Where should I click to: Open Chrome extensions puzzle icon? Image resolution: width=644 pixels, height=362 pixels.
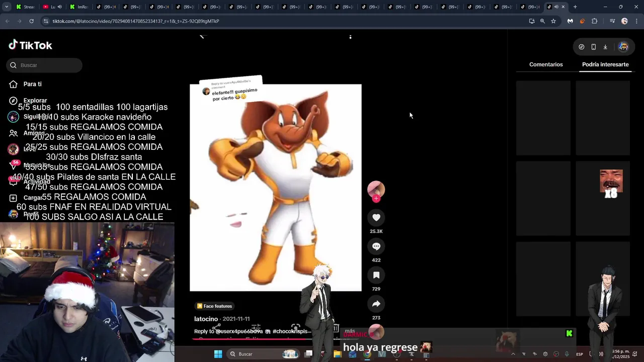pos(594,21)
